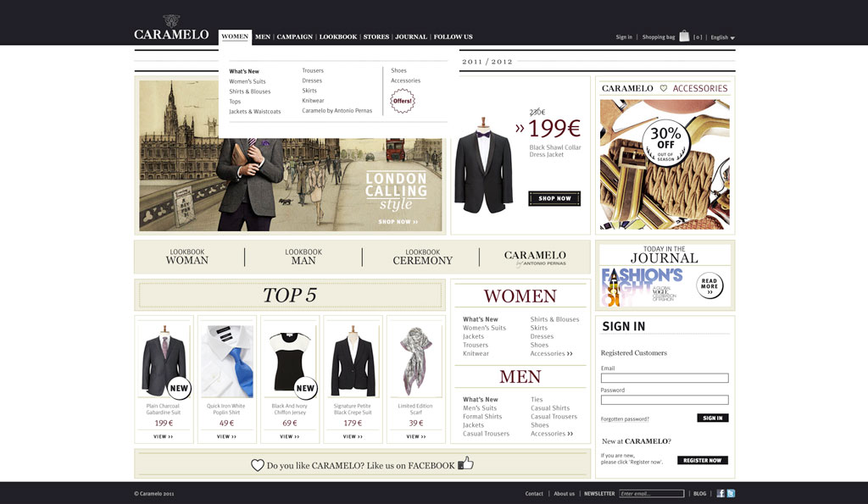Click Men's Suits link in Men section

click(480, 407)
